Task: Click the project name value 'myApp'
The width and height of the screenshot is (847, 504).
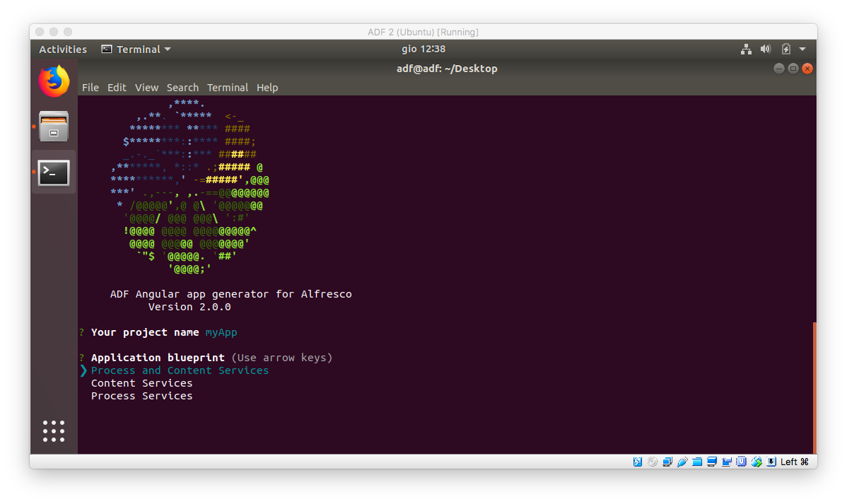Action: 221,332
